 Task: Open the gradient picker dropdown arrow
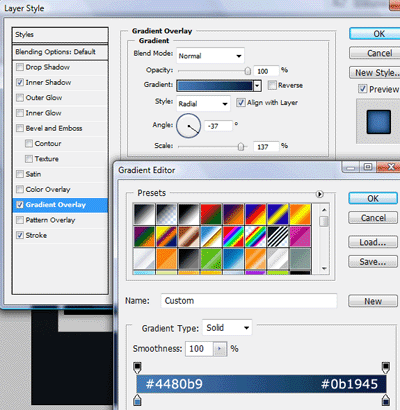coord(257,86)
